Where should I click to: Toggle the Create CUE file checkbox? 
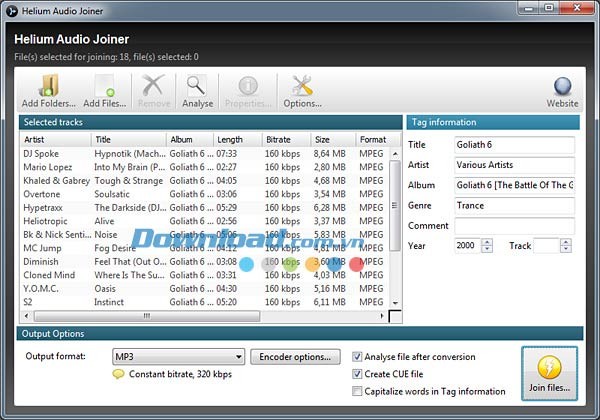pyautogui.click(x=357, y=374)
